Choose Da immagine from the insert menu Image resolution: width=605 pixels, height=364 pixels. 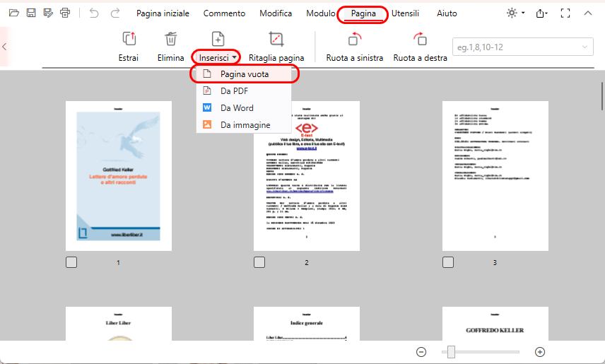[244, 125]
